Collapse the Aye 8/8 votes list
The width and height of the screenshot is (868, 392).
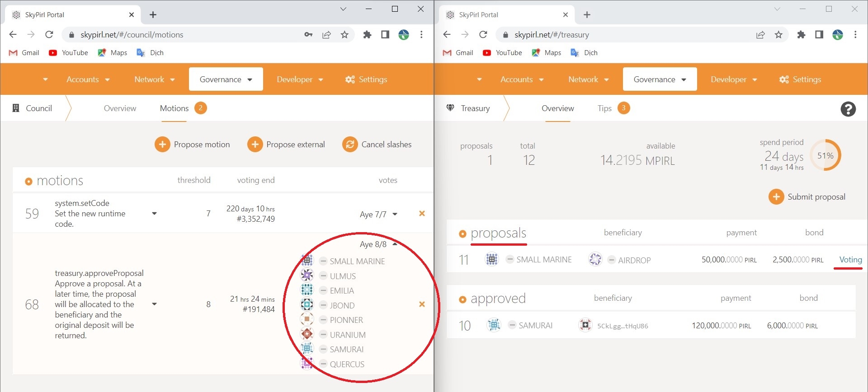[395, 244]
